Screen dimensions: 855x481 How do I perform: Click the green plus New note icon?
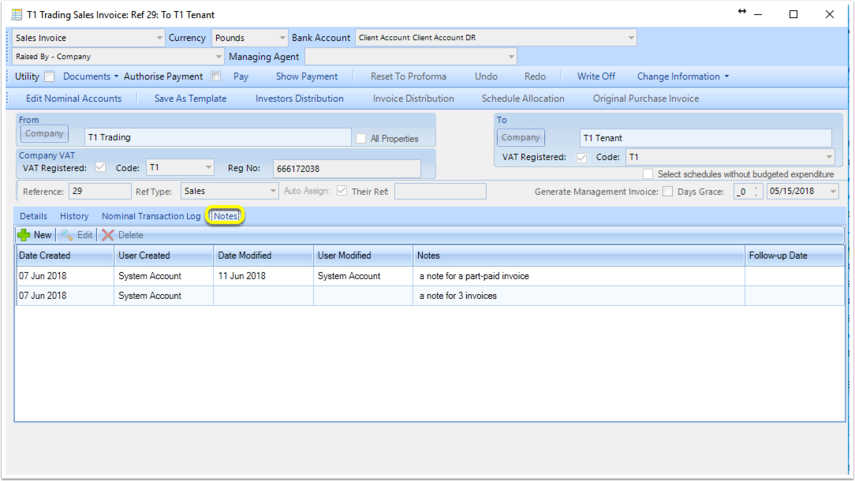pos(24,235)
